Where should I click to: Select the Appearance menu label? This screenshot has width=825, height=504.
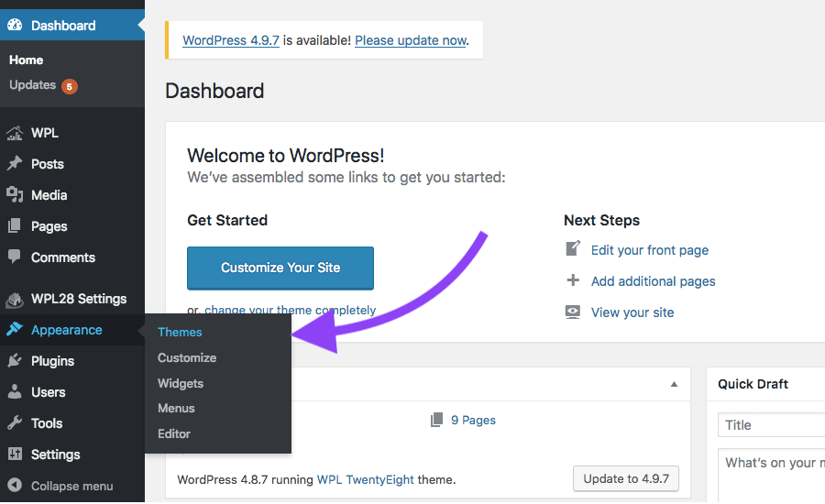[67, 330]
